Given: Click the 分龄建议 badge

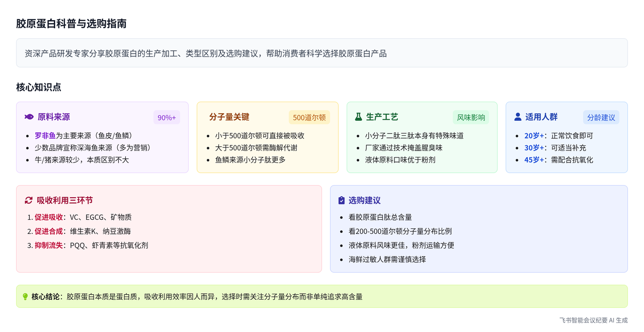Looking at the screenshot, I should point(601,117).
